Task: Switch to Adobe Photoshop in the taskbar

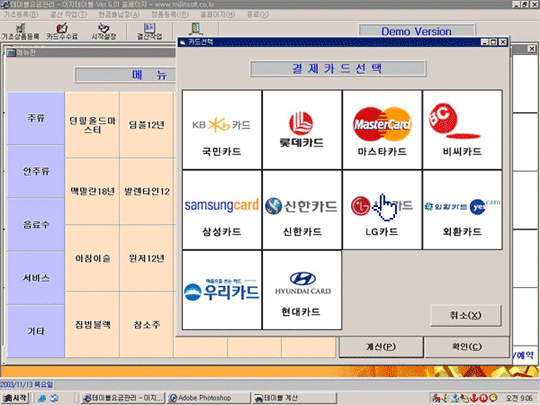Action: 209,398
